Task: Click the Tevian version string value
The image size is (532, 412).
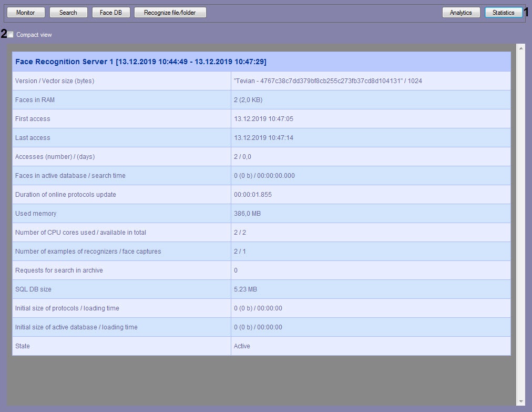Action: pos(328,81)
